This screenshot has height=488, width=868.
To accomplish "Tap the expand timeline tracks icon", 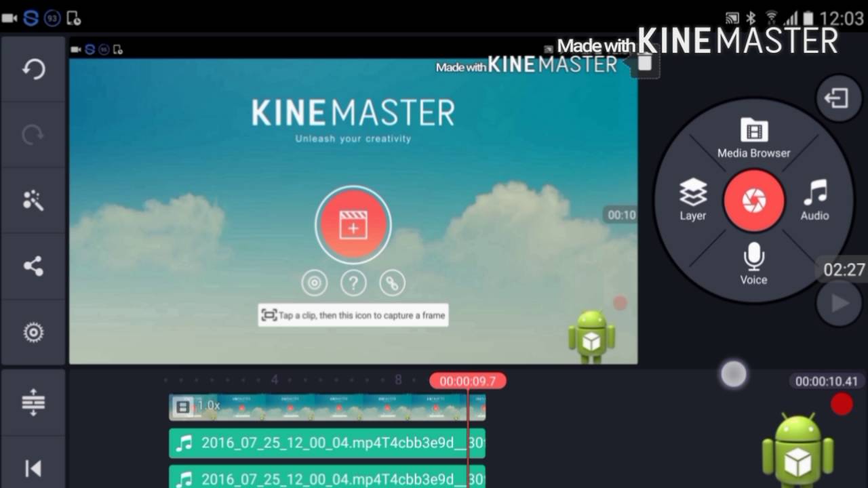I will click(x=33, y=403).
